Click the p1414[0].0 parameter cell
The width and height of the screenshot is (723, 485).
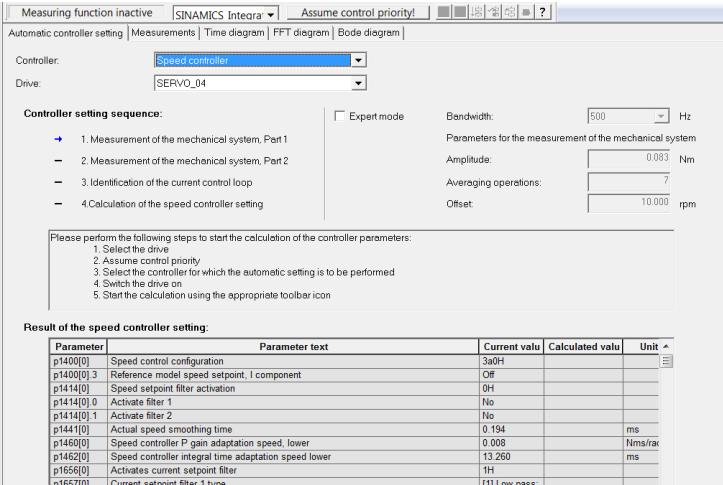[x=78, y=402]
